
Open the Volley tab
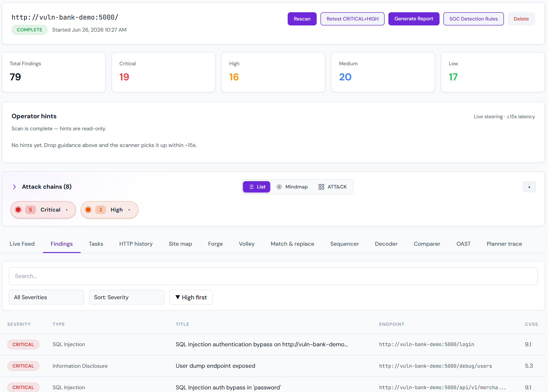coord(246,244)
